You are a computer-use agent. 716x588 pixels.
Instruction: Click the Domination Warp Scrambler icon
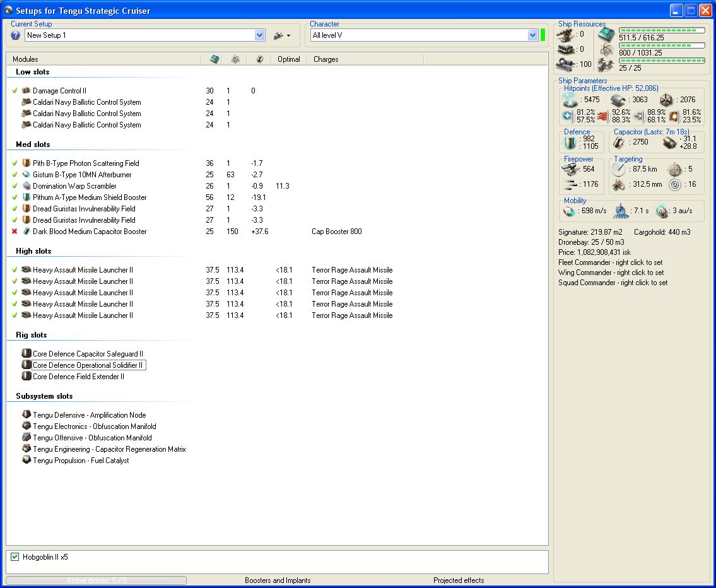point(26,186)
